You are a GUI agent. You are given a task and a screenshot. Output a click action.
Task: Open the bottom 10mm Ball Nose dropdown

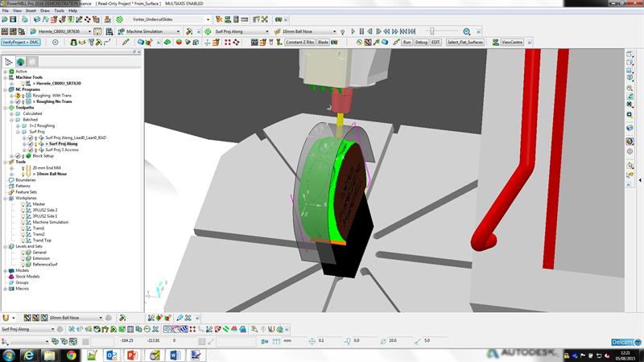[100, 318]
